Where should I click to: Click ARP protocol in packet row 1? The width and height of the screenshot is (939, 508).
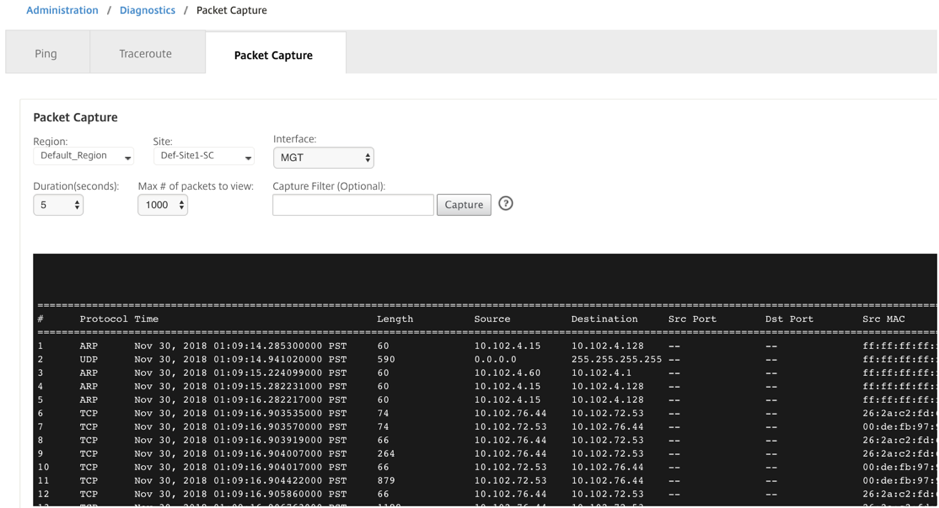[89, 346]
